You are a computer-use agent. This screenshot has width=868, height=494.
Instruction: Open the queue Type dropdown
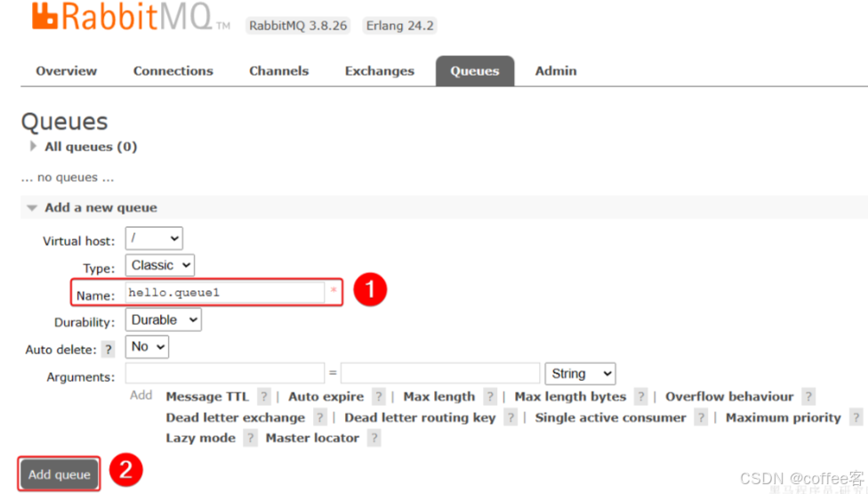point(160,265)
